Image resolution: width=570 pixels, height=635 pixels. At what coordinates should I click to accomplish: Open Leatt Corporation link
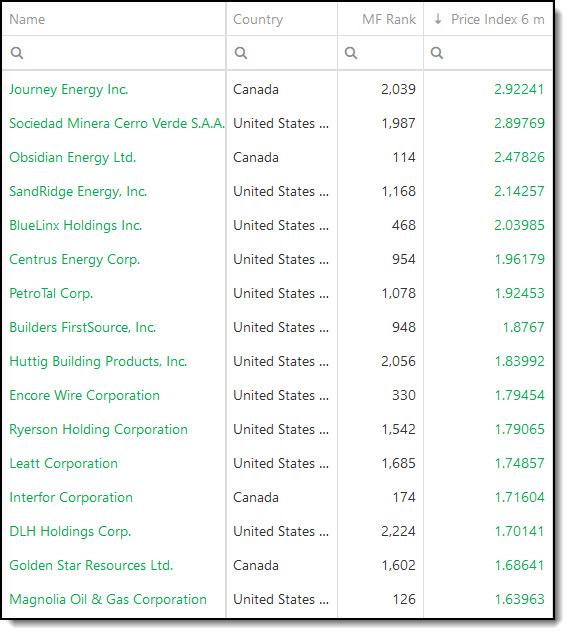click(64, 464)
